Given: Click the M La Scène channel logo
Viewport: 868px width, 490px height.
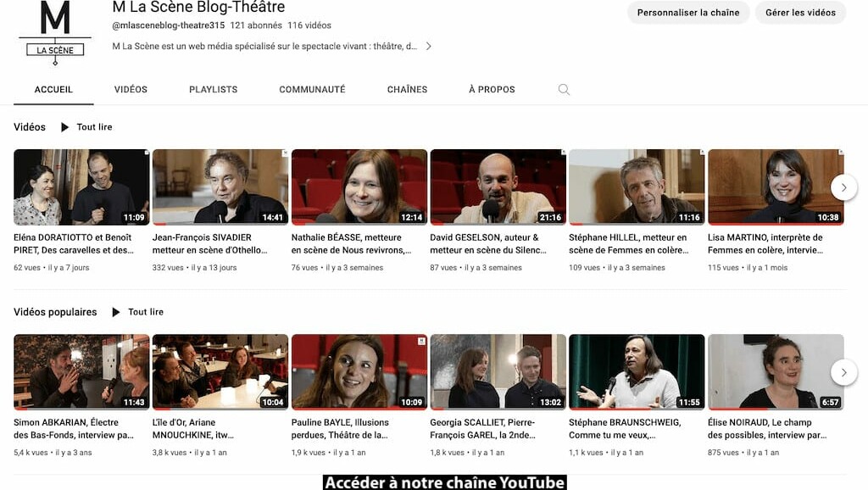Looking at the screenshot, I should point(55,33).
